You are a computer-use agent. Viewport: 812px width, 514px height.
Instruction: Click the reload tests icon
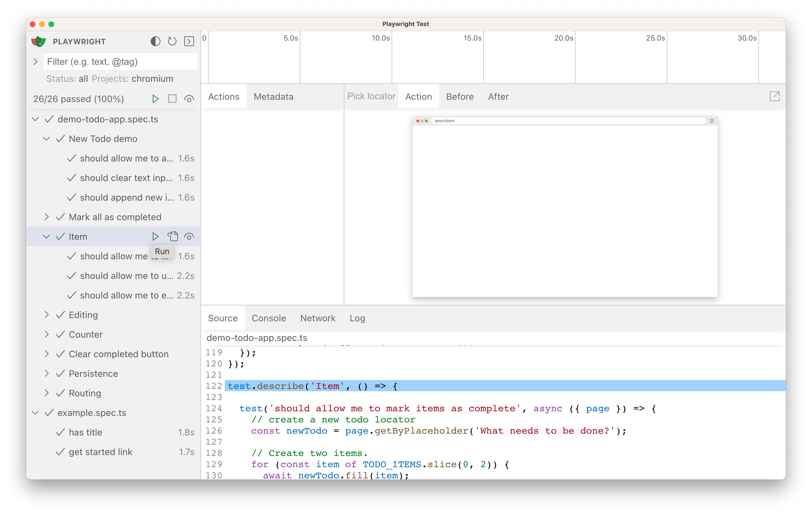[172, 41]
